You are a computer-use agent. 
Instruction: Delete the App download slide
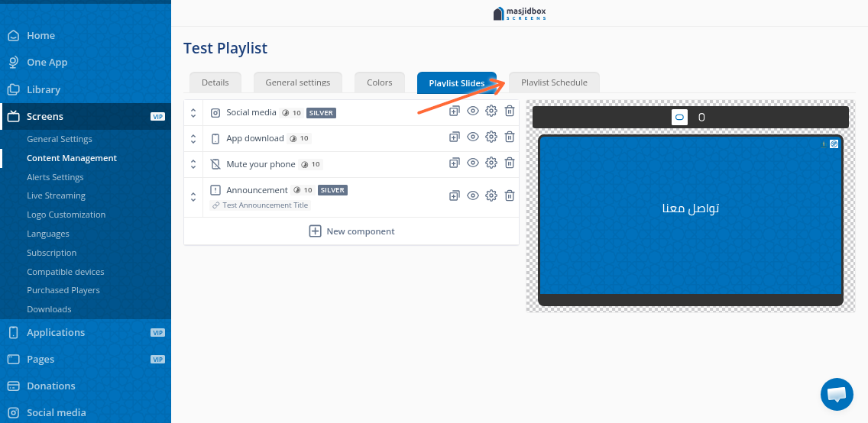click(510, 137)
